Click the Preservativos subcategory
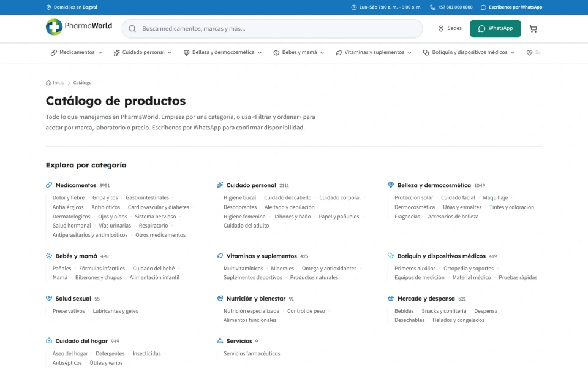The height and width of the screenshot is (368, 588). click(x=69, y=311)
